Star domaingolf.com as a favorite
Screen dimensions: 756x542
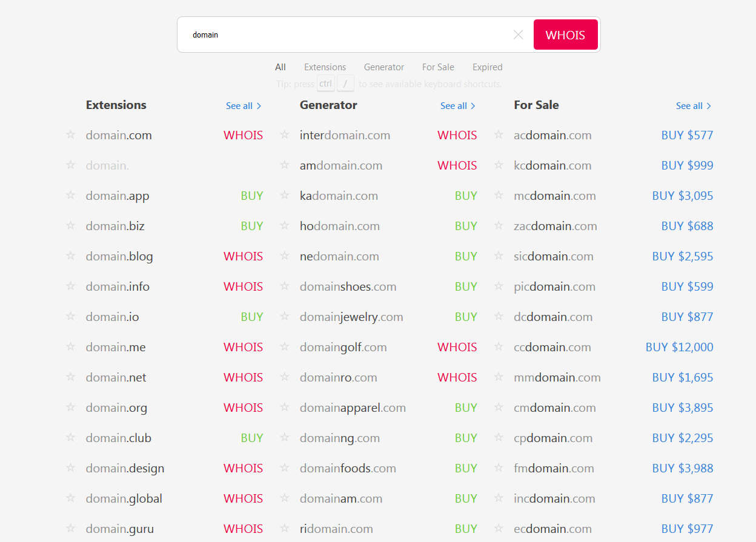click(285, 346)
